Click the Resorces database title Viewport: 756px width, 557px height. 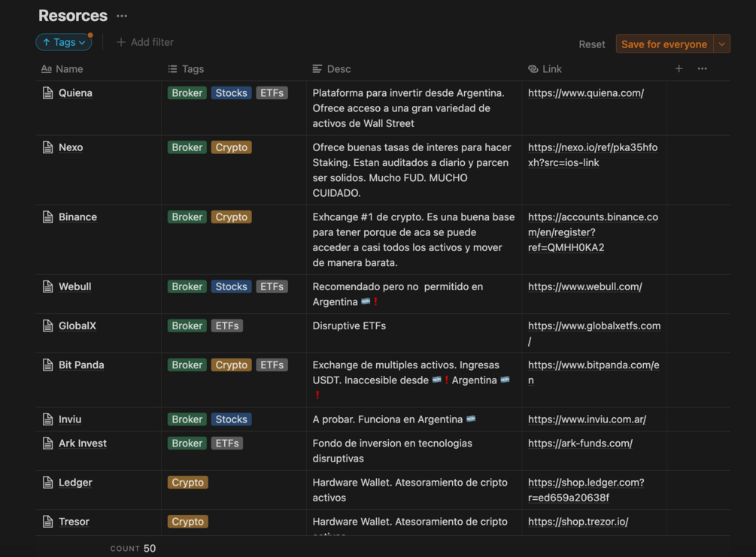click(73, 16)
